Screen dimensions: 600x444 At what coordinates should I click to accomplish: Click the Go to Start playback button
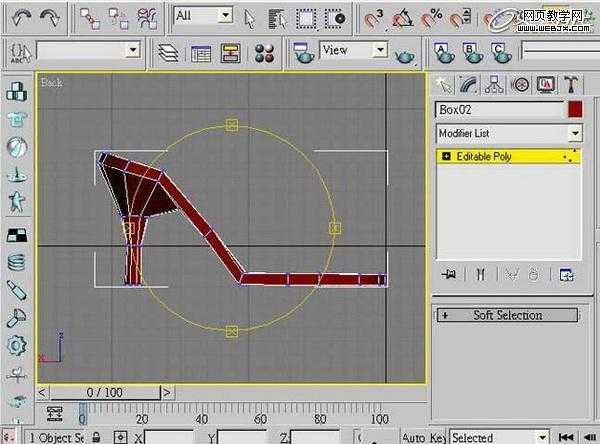[566, 437]
